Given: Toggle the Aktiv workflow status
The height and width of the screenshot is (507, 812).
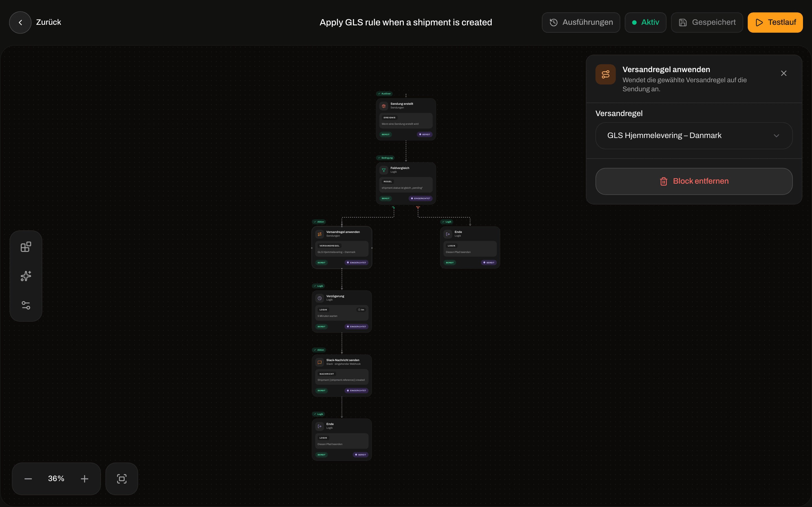Looking at the screenshot, I should pyautogui.click(x=645, y=23).
